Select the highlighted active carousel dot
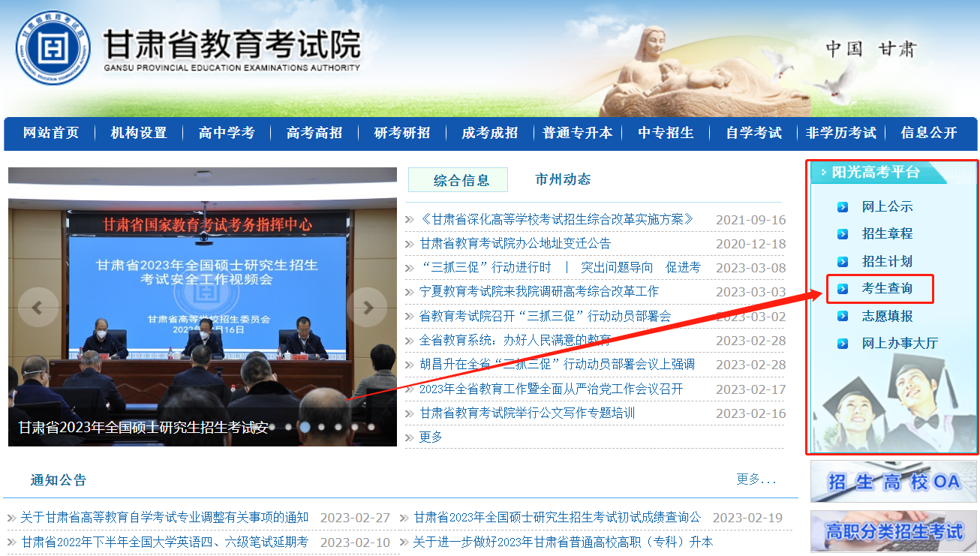 pyautogui.click(x=305, y=426)
